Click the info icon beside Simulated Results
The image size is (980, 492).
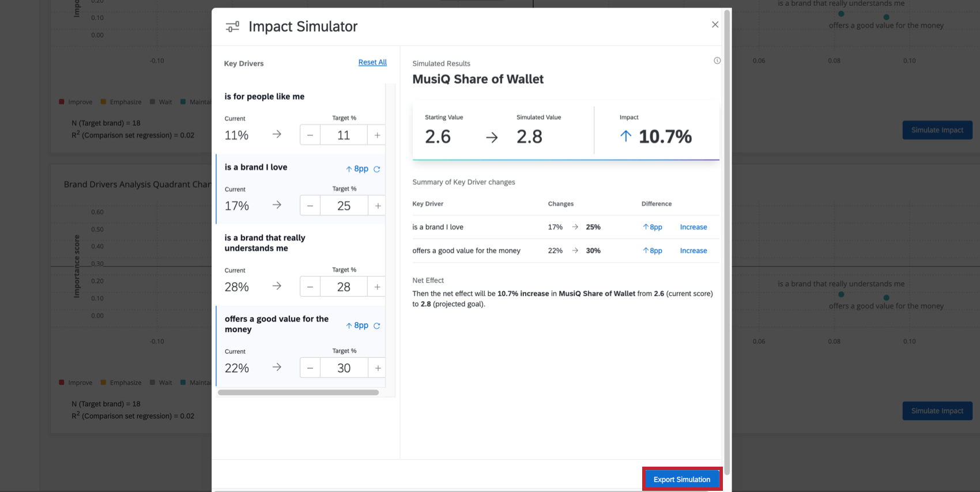click(x=717, y=60)
